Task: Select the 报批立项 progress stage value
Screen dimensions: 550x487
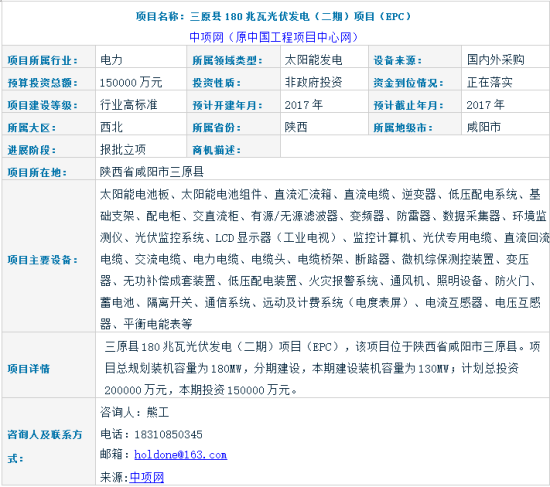Action: (123, 150)
